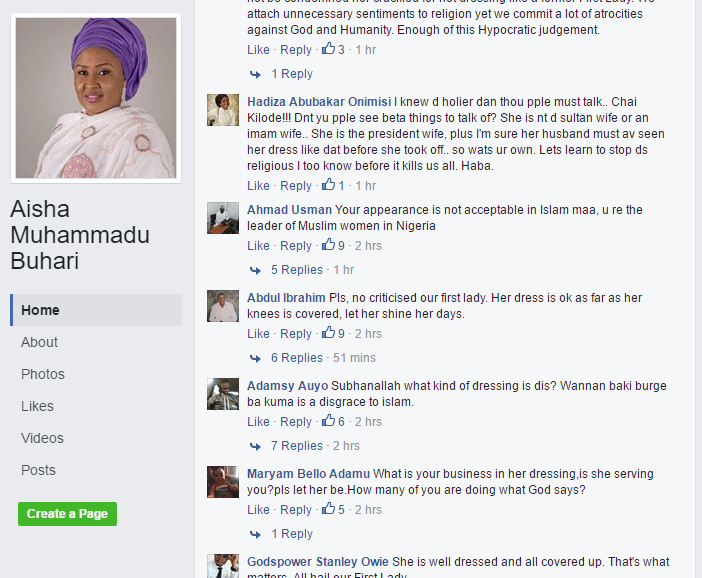Expand 5 Replies under Ahmad Usman's comment

tap(296, 270)
